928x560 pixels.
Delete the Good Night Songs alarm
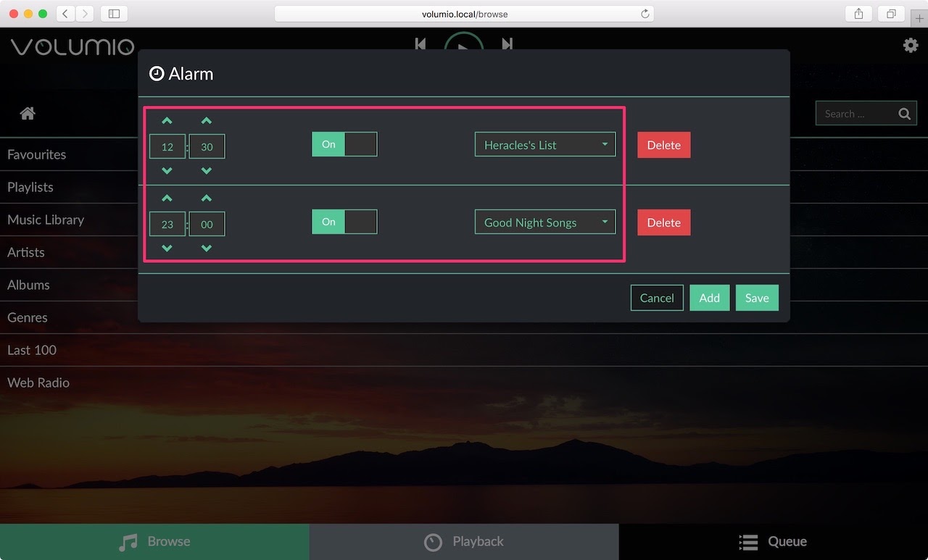tap(664, 222)
